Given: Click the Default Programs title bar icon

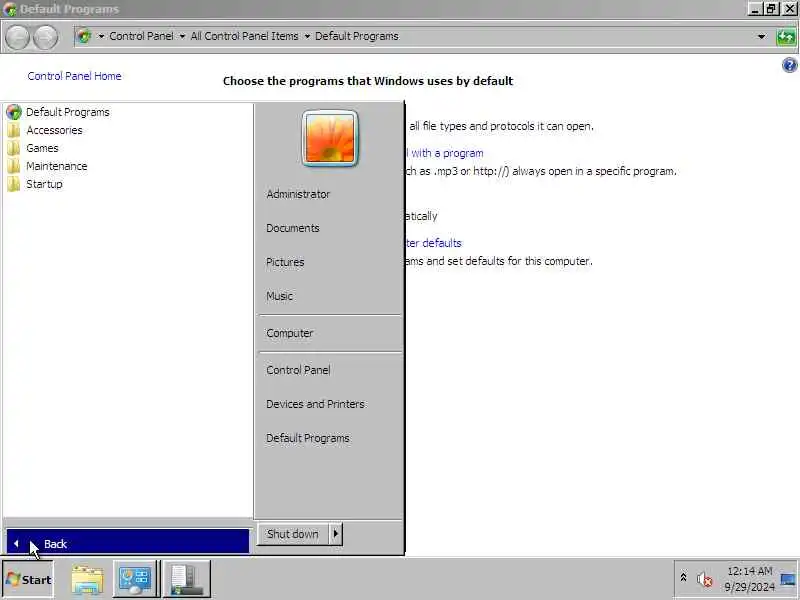Looking at the screenshot, I should pyautogui.click(x=10, y=9).
